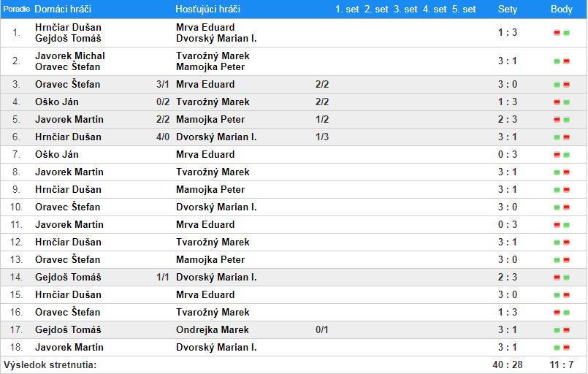588x374 pixels.
Task: Click the points indicator in row 11
Action: click(x=561, y=225)
